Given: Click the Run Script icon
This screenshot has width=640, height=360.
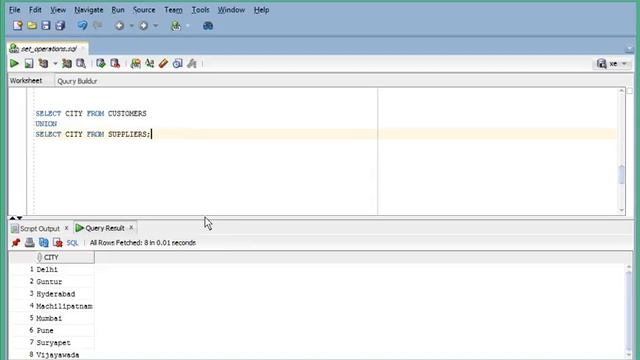Looking at the screenshot, I should [x=29, y=64].
